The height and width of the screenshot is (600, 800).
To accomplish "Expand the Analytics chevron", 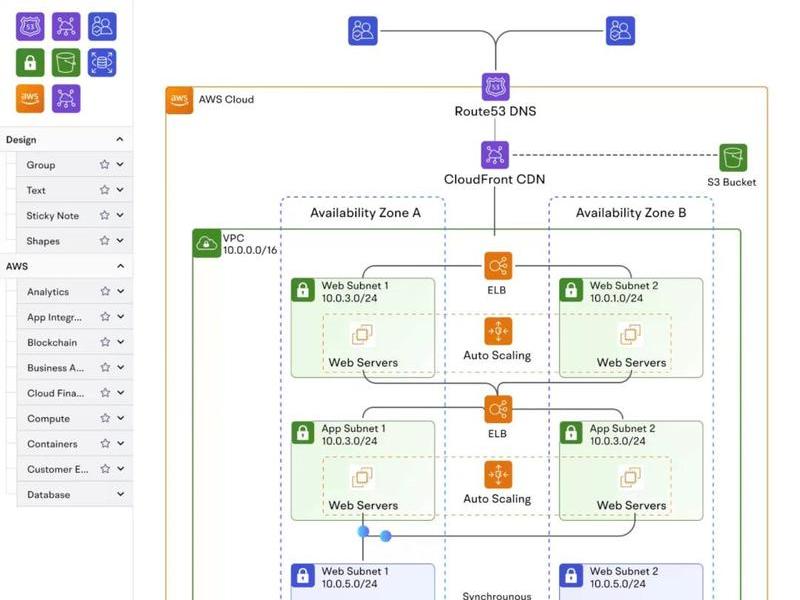I will tap(120, 291).
